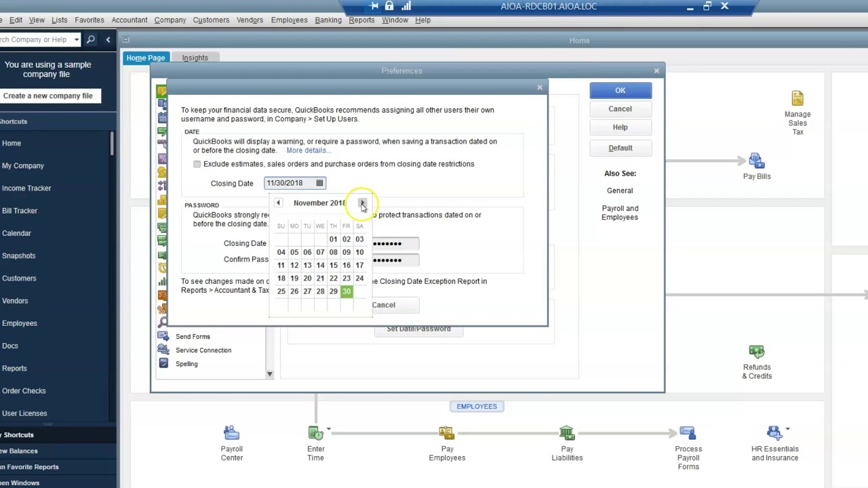Viewport: 868px width, 488px height.
Task: Open Process Payroll Forms icon
Action: (688, 432)
